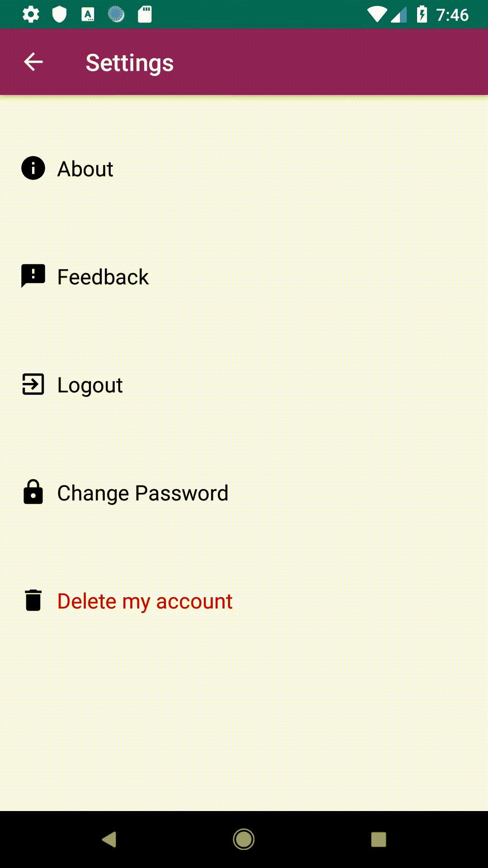The width and height of the screenshot is (488, 868).
Task: Tap the padlock icon next to Change Password
Action: click(33, 492)
